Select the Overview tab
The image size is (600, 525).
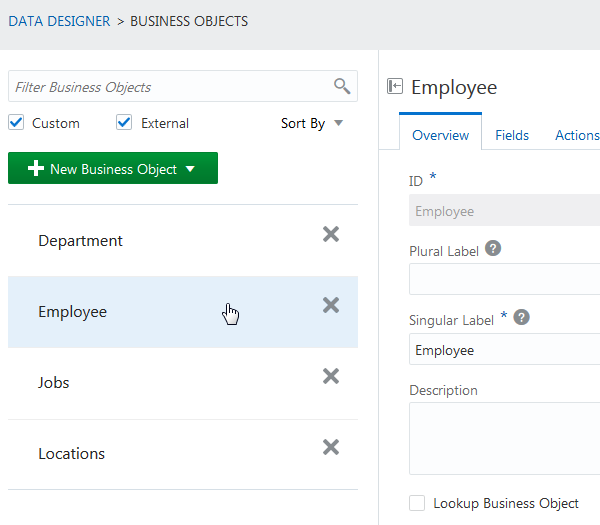(440, 136)
